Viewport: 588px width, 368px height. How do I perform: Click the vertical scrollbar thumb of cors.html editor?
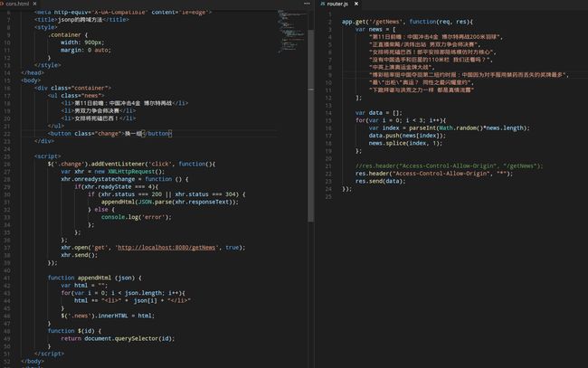[x=311, y=126]
